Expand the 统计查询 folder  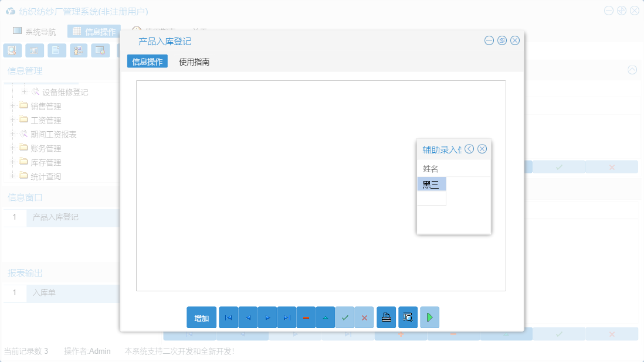click(x=13, y=176)
